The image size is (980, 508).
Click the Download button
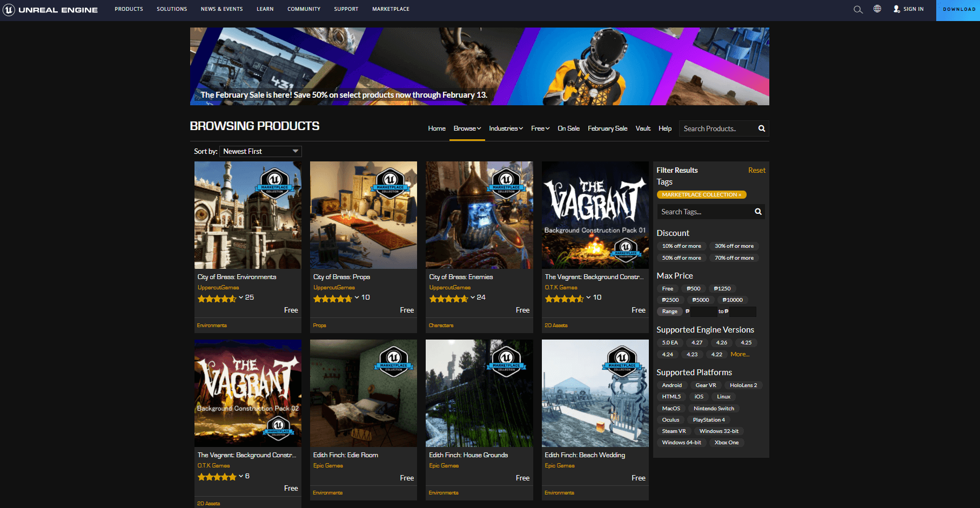(x=958, y=10)
